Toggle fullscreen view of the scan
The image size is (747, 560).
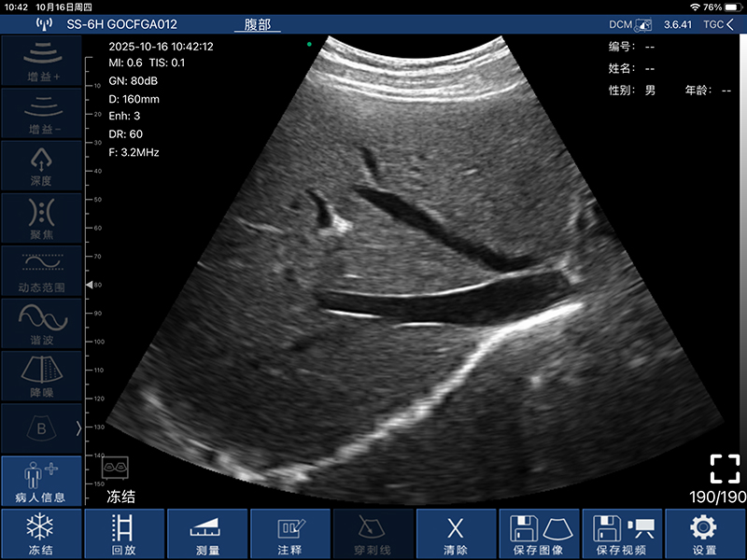tap(725, 469)
